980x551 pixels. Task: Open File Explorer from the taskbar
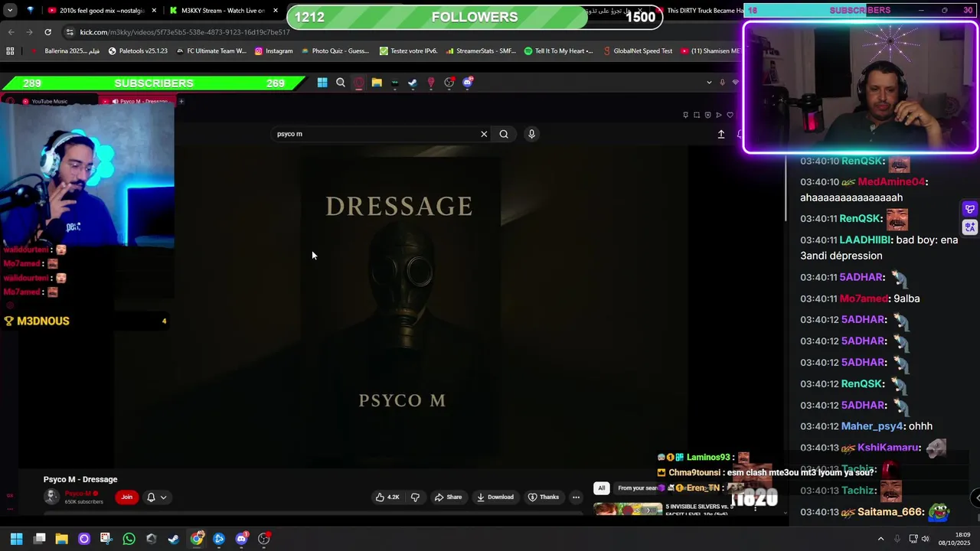pyautogui.click(x=61, y=539)
